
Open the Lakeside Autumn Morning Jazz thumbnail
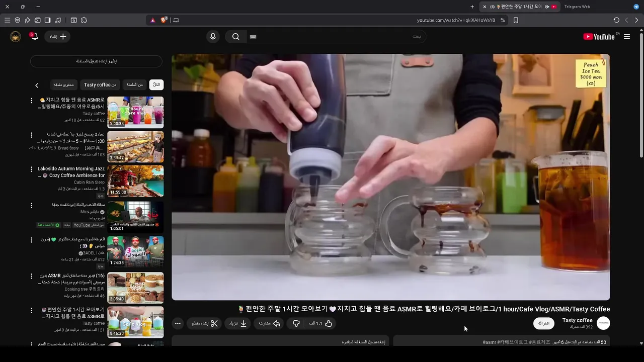135,182
